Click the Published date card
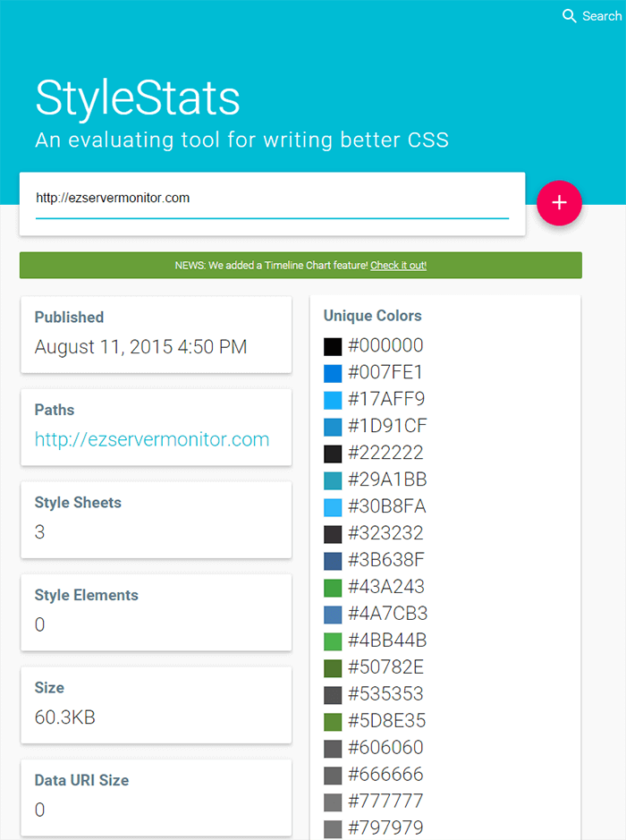Screen dimensions: 626x840 point(156,334)
